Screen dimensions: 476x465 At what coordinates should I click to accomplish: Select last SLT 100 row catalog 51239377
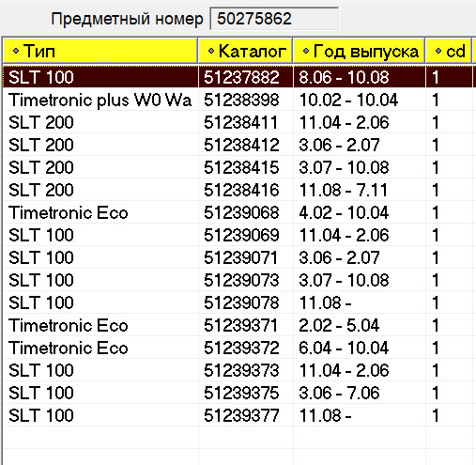238,415
